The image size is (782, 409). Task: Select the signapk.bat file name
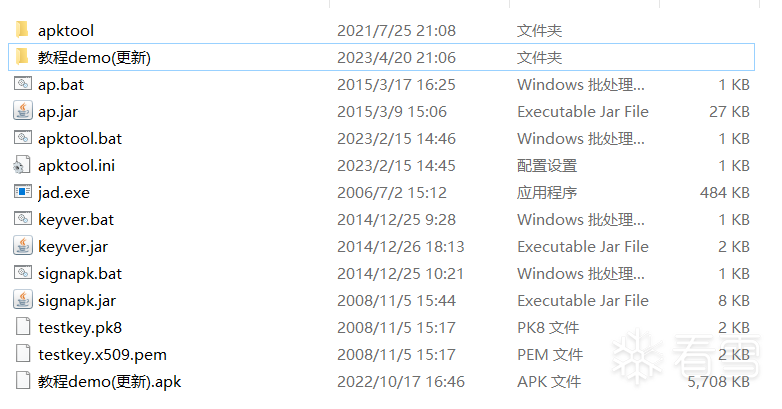point(80,274)
